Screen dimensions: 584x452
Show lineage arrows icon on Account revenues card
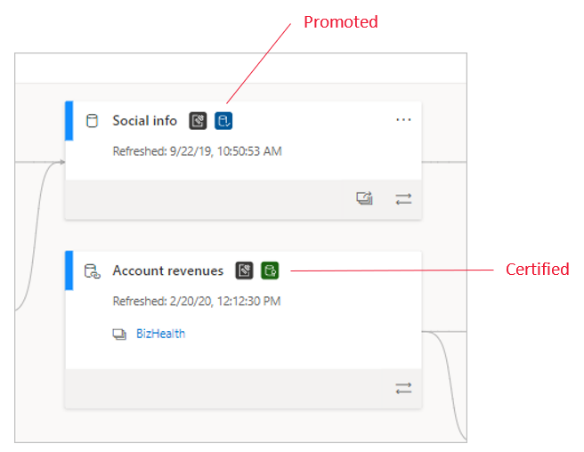[x=403, y=388]
